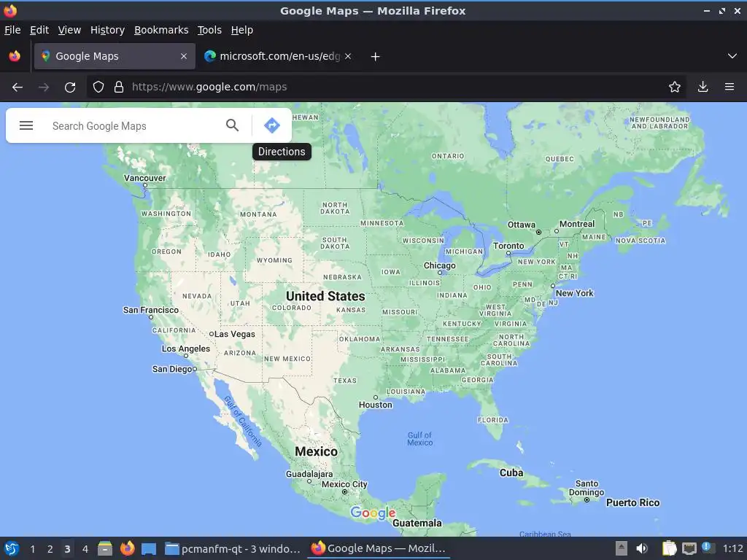
Task: Click the search magnifier icon in Maps
Action: [232, 125]
